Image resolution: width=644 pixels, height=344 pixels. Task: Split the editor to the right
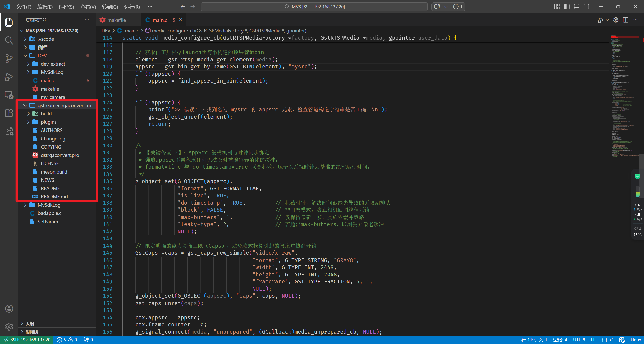click(626, 20)
